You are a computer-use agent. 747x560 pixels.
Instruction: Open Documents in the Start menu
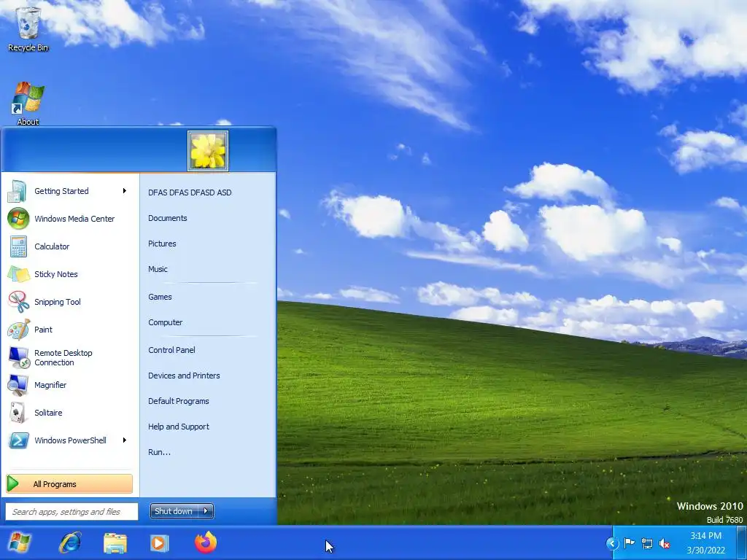click(167, 218)
